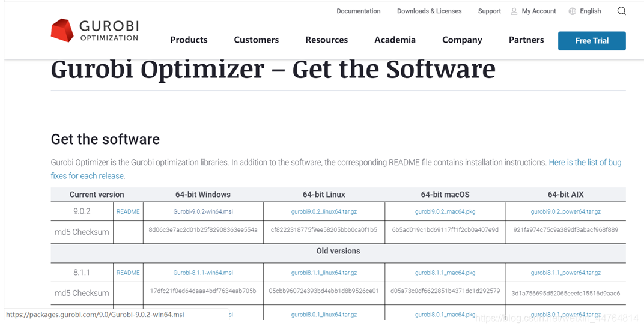Viewport: 644px width, 329px height.
Task: Open Downloads & Licenses link
Action: point(429,11)
